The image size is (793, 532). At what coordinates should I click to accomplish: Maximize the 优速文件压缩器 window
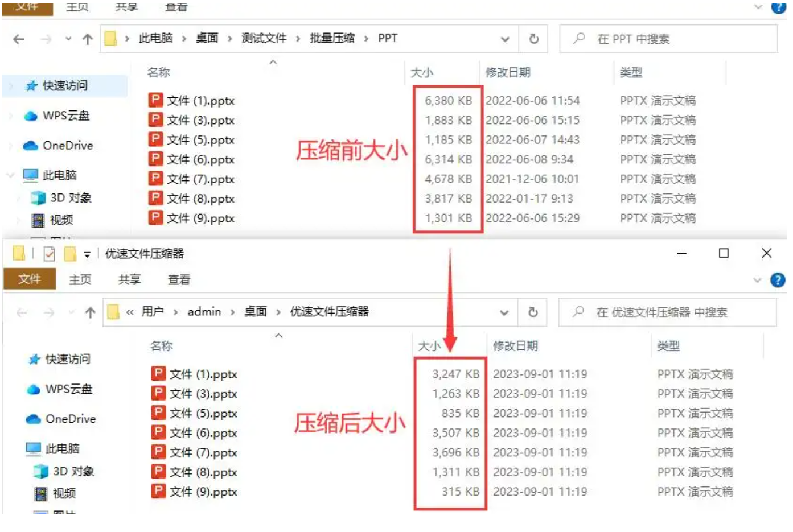click(724, 253)
